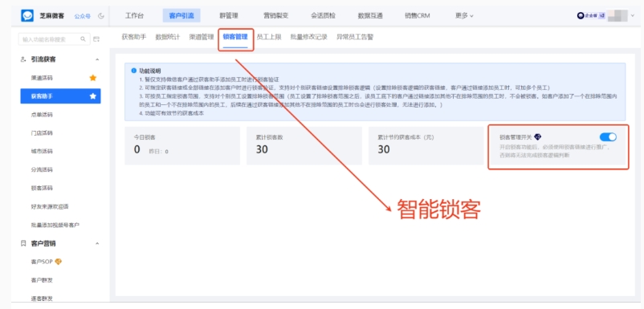Open the 会话质检 top menu

point(323,15)
